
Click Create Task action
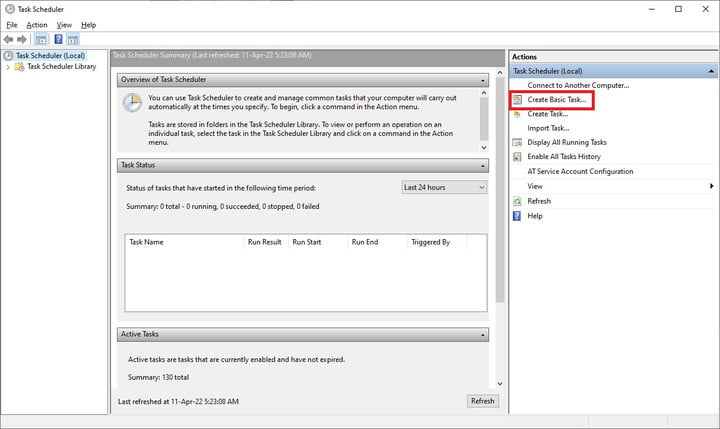click(547, 114)
